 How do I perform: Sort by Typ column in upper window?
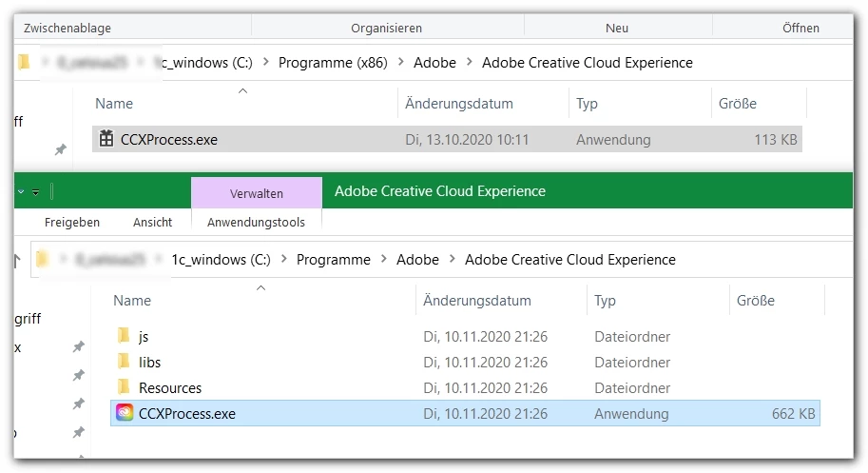tap(587, 103)
